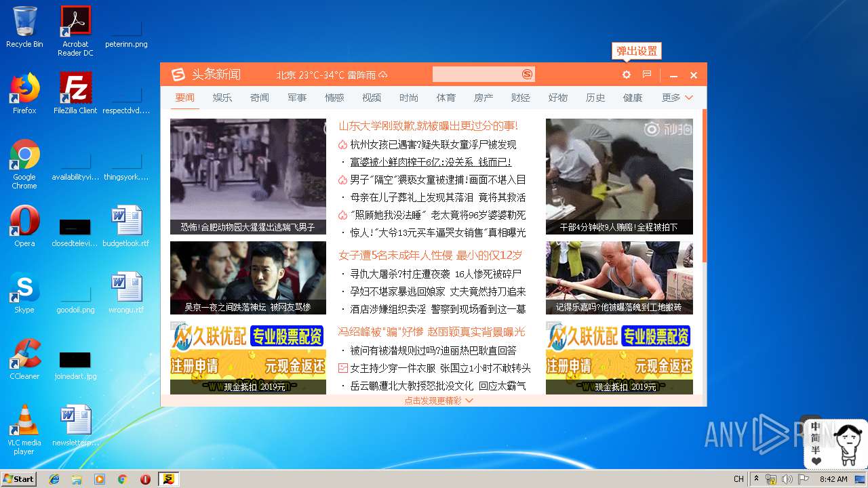
Task: Click the feedback message icon in header
Action: coord(647,75)
